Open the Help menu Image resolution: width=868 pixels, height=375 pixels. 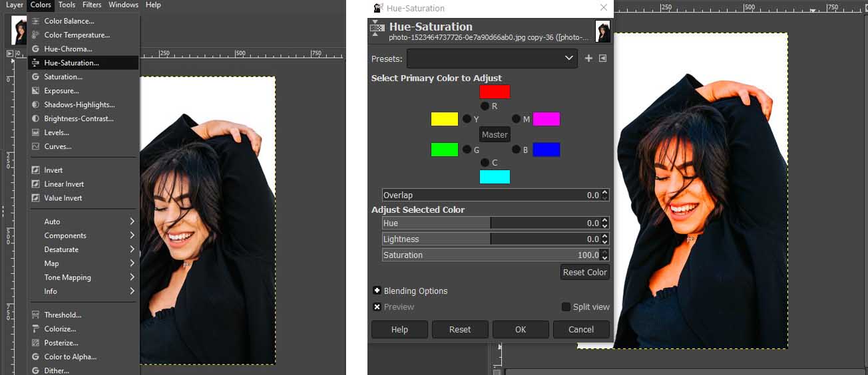pos(153,5)
